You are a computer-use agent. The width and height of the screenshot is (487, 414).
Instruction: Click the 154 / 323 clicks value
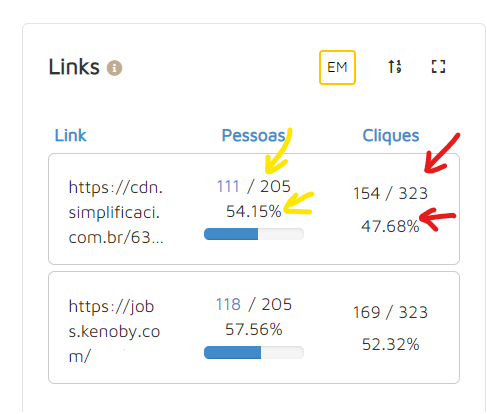(x=390, y=193)
